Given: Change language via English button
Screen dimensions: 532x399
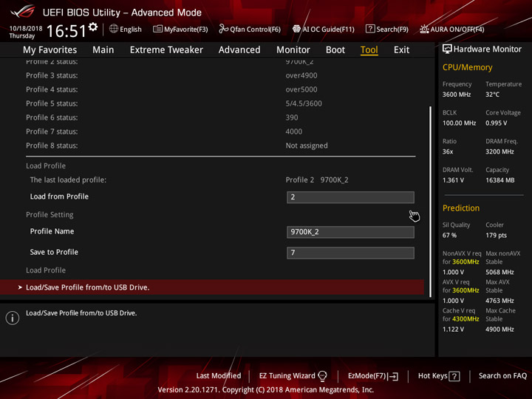Looking at the screenshot, I should click(x=126, y=29).
